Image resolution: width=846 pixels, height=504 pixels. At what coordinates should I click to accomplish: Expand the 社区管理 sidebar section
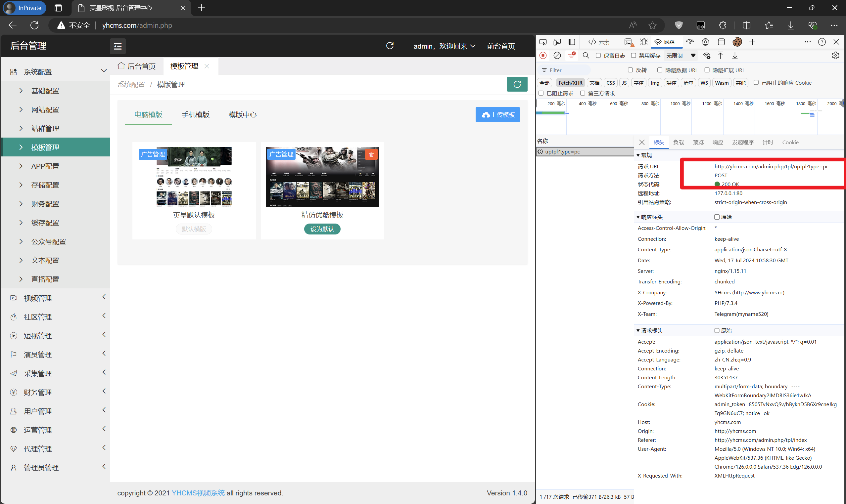(55, 317)
